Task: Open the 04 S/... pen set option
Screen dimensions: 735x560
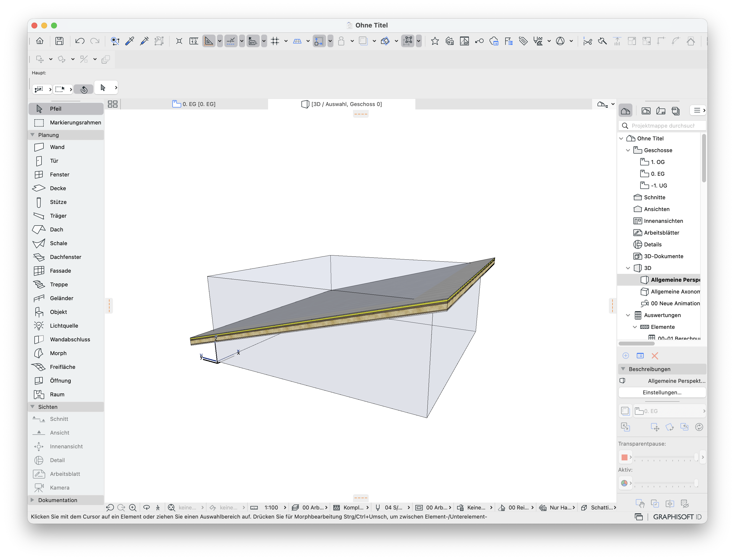Action: [392, 507]
